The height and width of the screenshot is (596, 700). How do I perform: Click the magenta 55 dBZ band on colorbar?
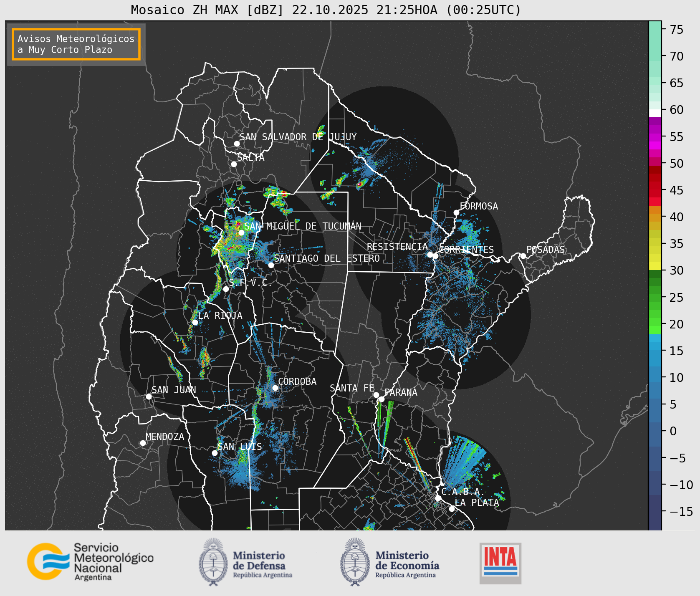[655, 137]
